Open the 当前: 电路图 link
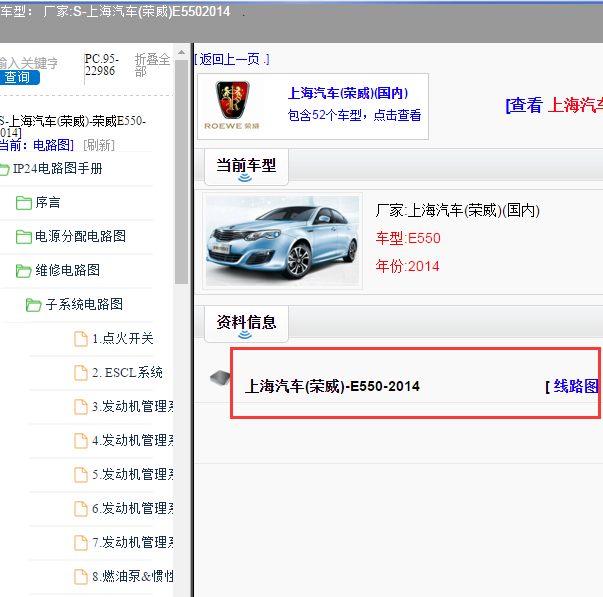This screenshot has width=603, height=597. point(37,145)
